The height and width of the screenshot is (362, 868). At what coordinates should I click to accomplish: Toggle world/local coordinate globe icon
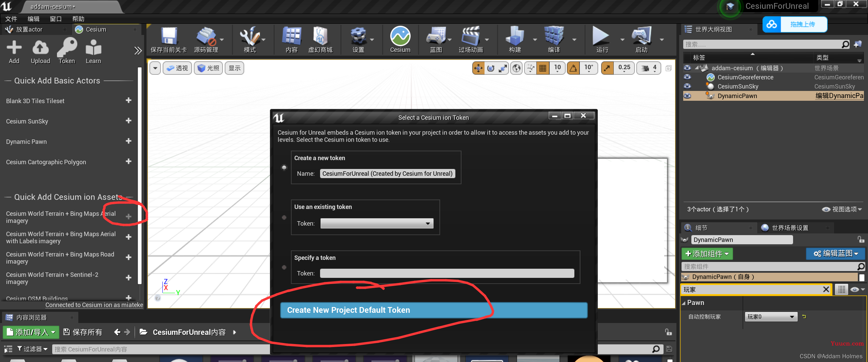(x=516, y=68)
